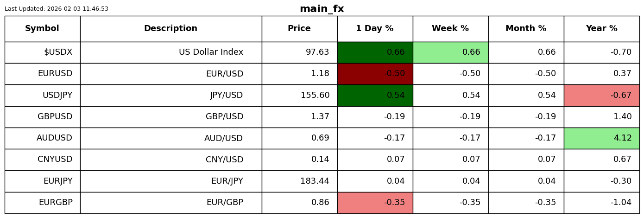644x218 pixels.
Task: Click the main_fx table title
Action: 322,9
